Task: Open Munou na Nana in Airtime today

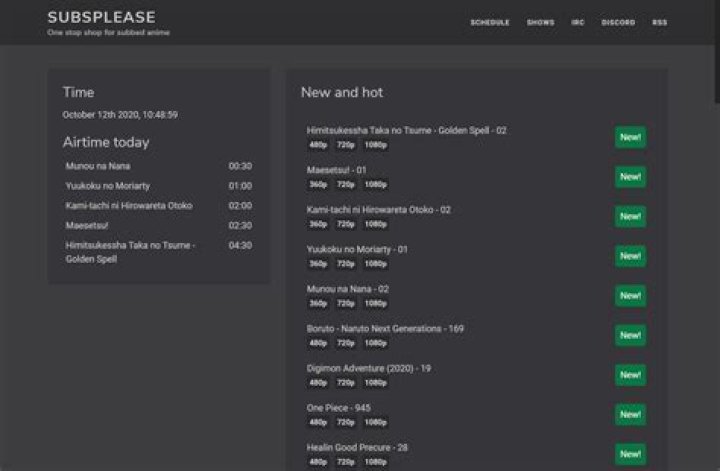Action: click(98, 166)
